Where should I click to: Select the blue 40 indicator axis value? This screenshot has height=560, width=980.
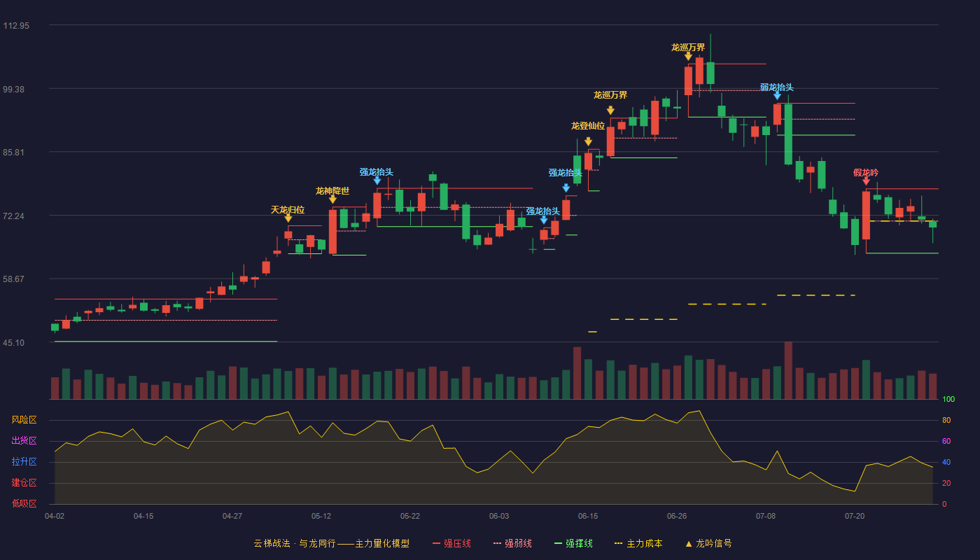[946, 462]
